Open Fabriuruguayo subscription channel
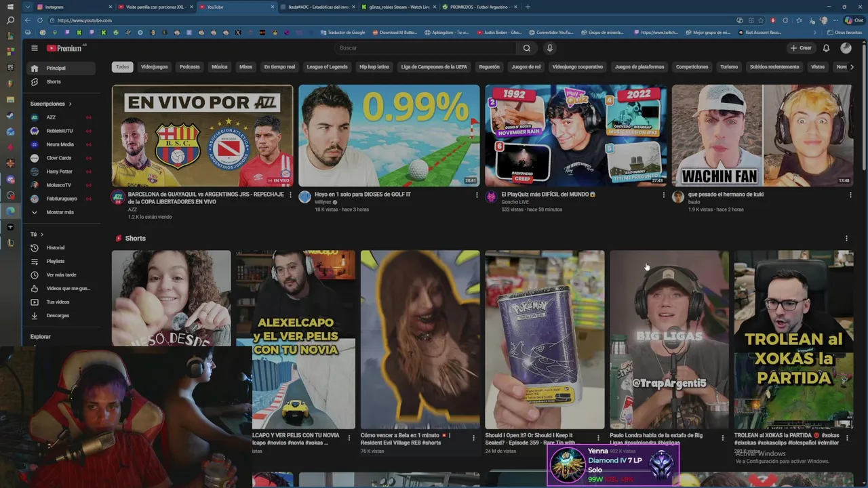Image resolution: width=868 pixels, height=488 pixels. point(60,199)
